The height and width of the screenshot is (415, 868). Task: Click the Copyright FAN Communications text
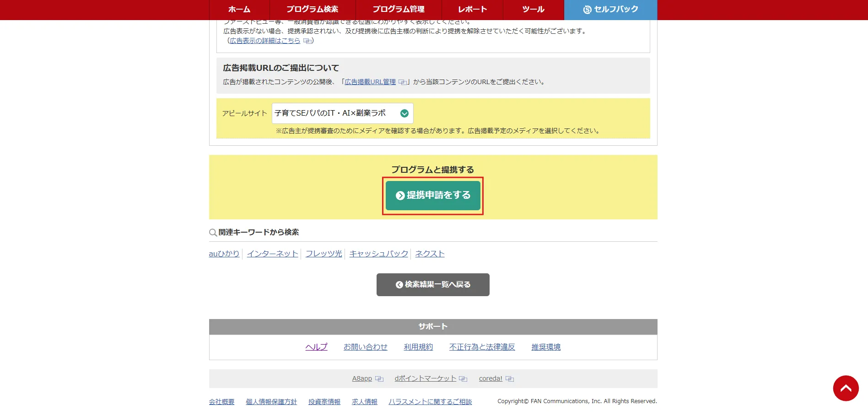click(x=577, y=401)
